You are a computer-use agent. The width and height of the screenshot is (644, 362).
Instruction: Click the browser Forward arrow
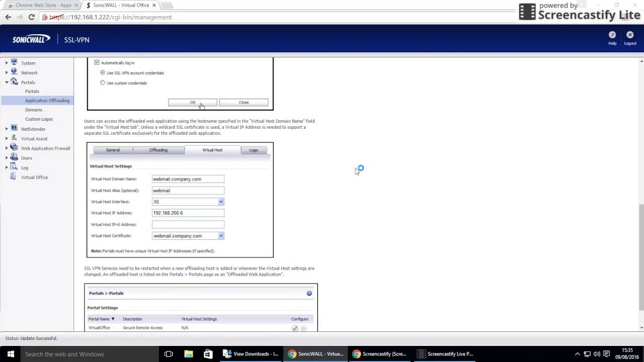pyautogui.click(x=20, y=17)
